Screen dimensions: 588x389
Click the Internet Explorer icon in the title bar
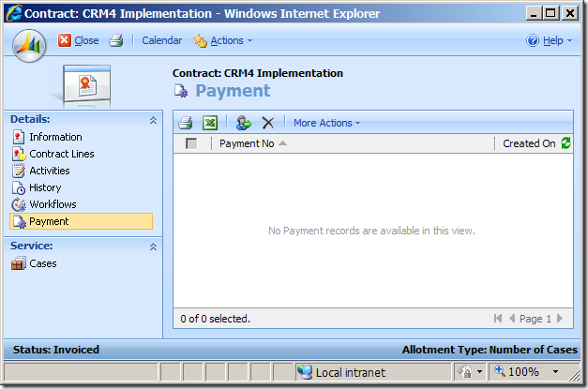(14, 13)
